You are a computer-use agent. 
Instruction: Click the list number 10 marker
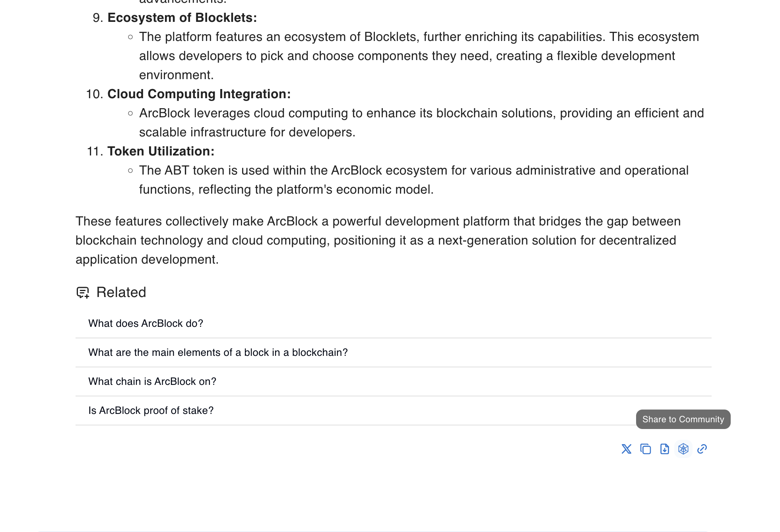(x=94, y=94)
